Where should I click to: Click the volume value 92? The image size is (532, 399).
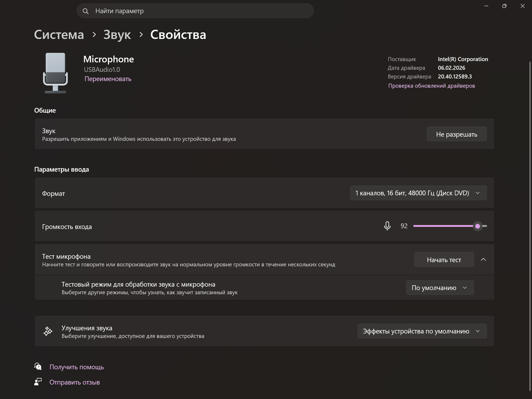coord(404,226)
